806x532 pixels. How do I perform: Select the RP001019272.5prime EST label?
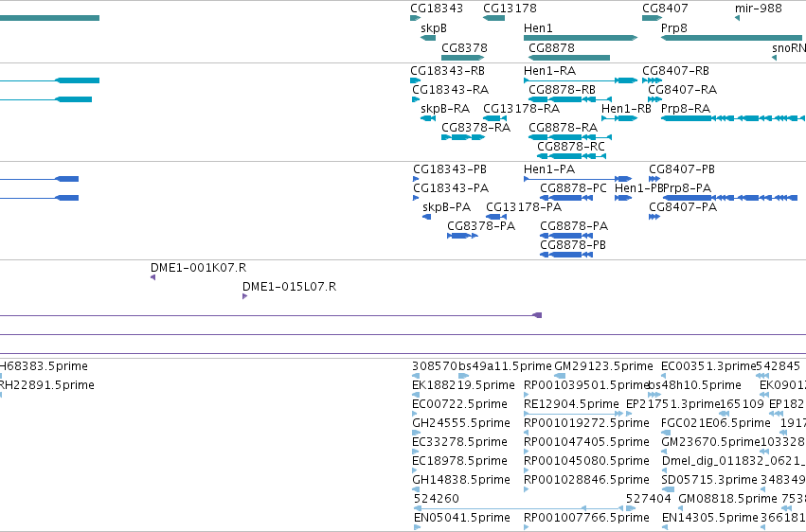click(x=586, y=424)
